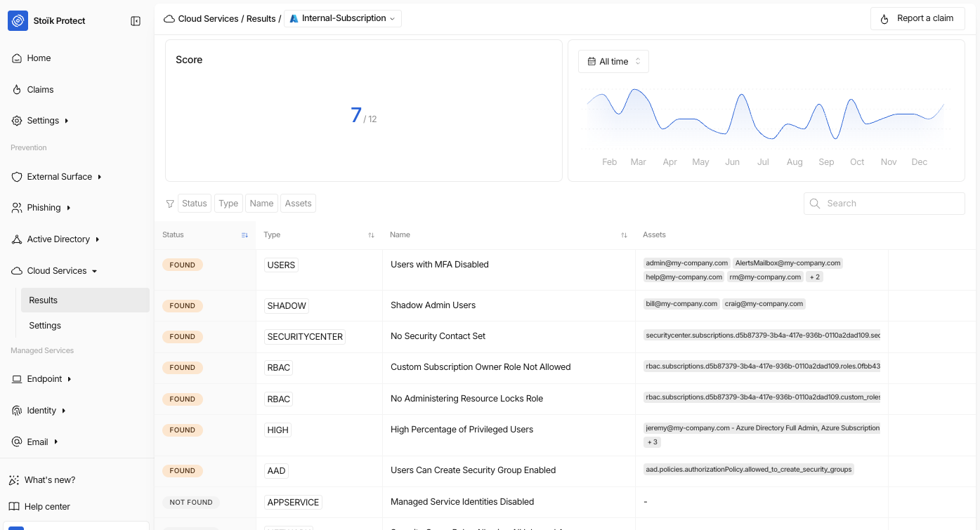Sort by Name column arrows
The height and width of the screenshot is (530, 980).
[624, 235]
